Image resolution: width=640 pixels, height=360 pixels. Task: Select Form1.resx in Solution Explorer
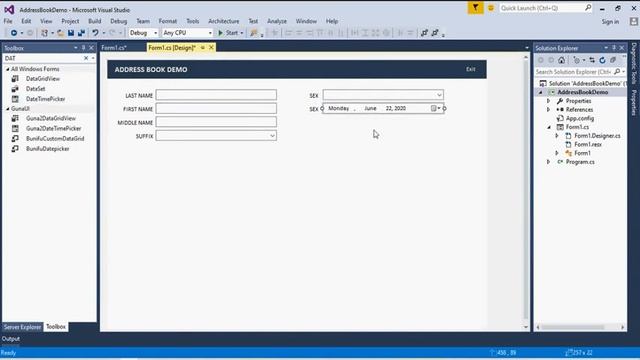pyautogui.click(x=587, y=144)
